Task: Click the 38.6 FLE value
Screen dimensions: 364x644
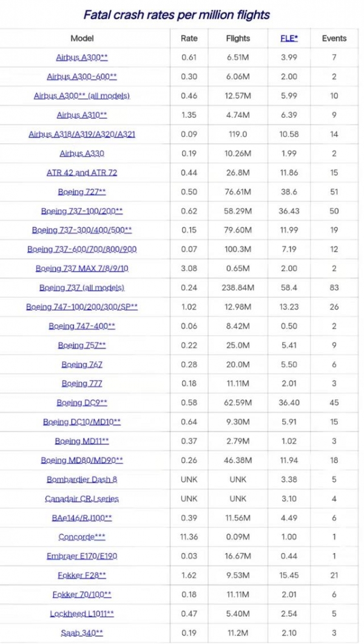Action: [x=289, y=192]
